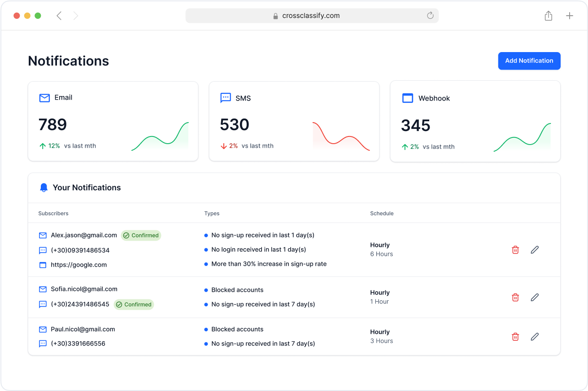This screenshot has width=588, height=391.
Task: Click 'Blocked accounts' in the Sofia.nicol row
Action: [237, 290]
